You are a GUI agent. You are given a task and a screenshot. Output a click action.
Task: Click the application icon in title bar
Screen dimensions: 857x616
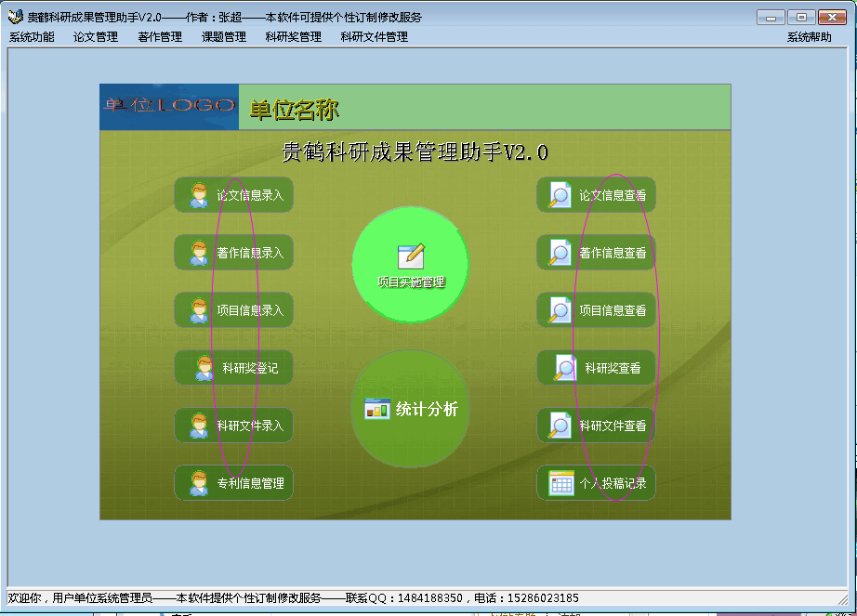point(15,17)
